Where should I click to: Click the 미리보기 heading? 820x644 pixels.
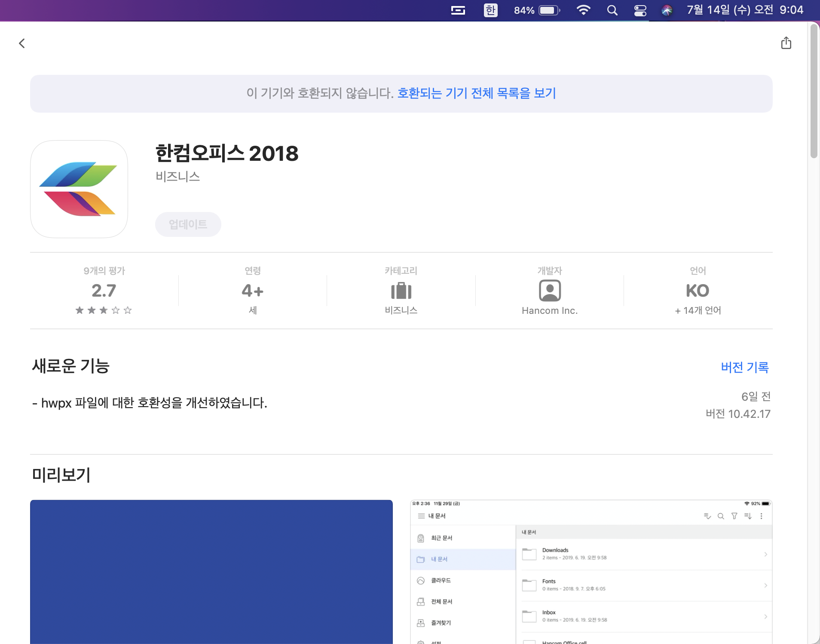pyautogui.click(x=61, y=475)
